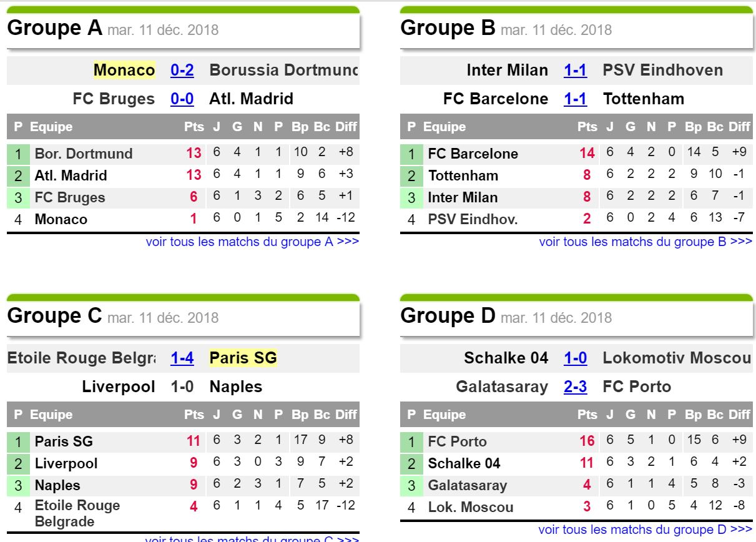The height and width of the screenshot is (542, 756).
Task: Open the FC Barcelone 1-1 Tottenham score
Action: [x=575, y=99]
